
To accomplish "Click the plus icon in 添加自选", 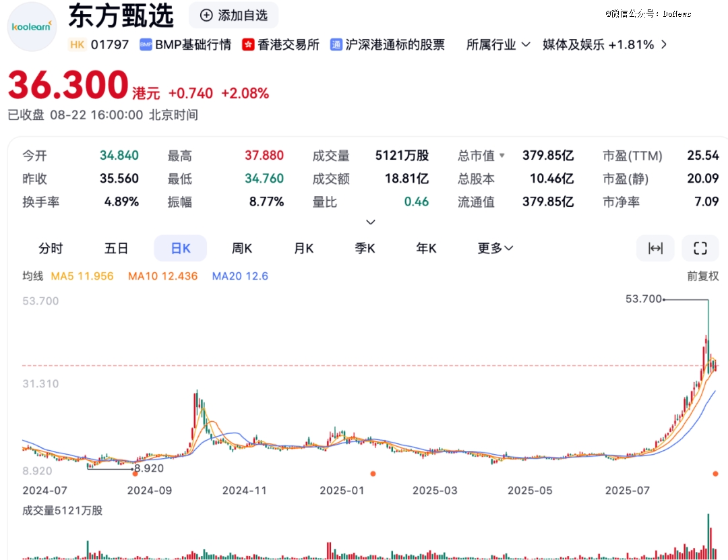I will point(206,15).
